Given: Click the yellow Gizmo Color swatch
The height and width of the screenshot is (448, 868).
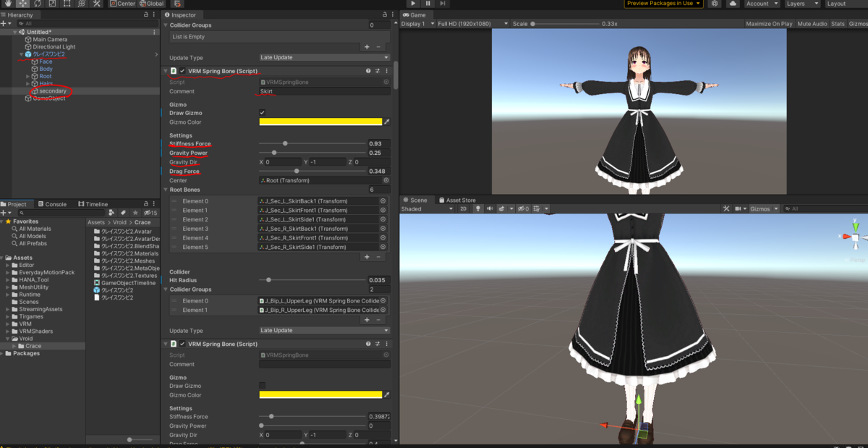Looking at the screenshot, I should 320,122.
